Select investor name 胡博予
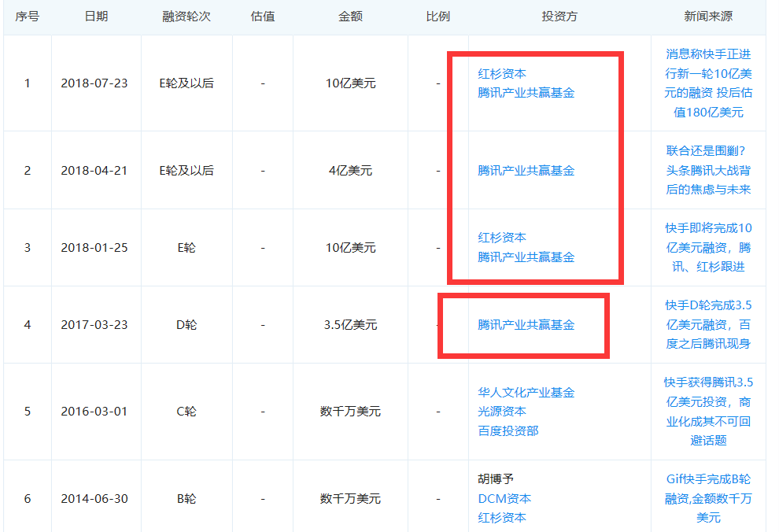 tap(496, 478)
